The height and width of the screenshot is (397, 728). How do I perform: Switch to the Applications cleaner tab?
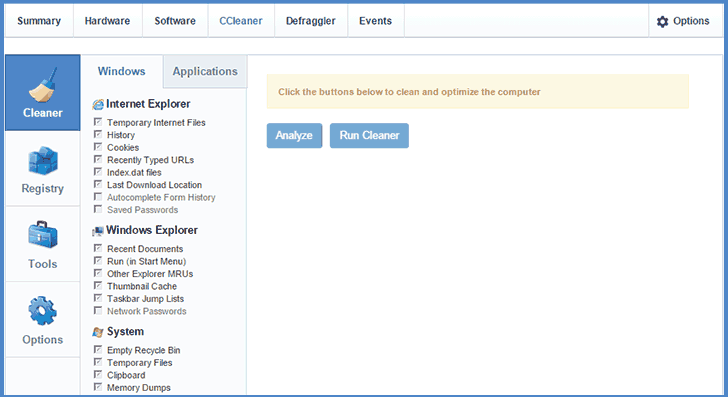(205, 71)
